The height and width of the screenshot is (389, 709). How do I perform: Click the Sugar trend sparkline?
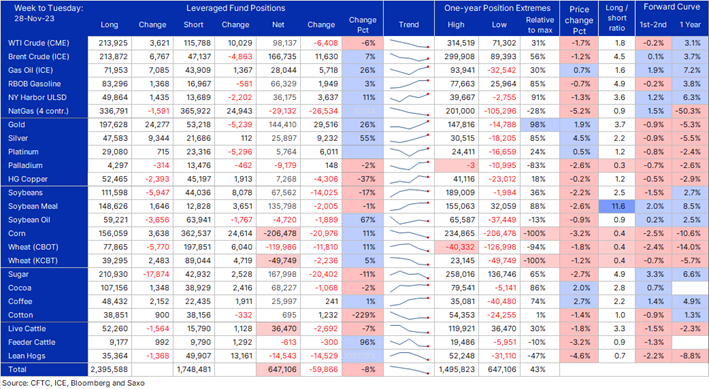click(x=409, y=275)
